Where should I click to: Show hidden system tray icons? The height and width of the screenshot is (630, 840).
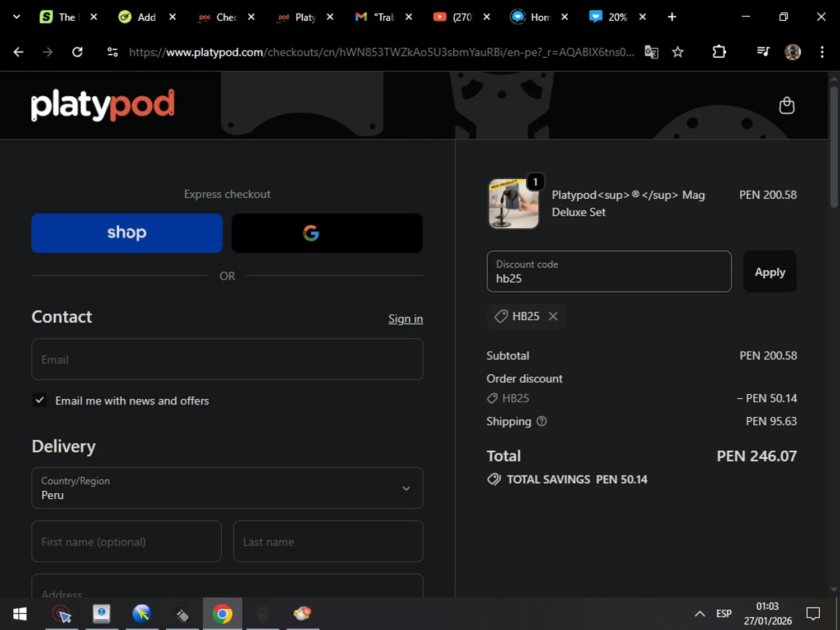coord(699,614)
